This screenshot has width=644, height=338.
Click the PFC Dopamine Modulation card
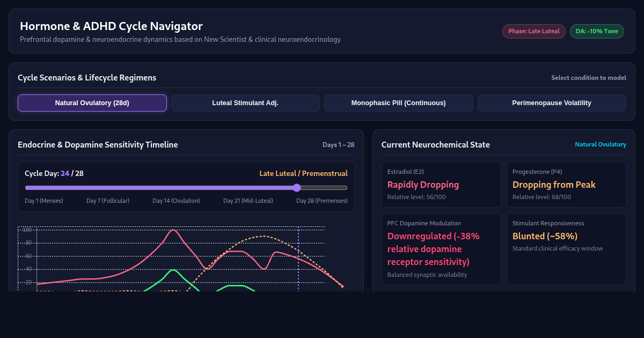tap(441, 249)
